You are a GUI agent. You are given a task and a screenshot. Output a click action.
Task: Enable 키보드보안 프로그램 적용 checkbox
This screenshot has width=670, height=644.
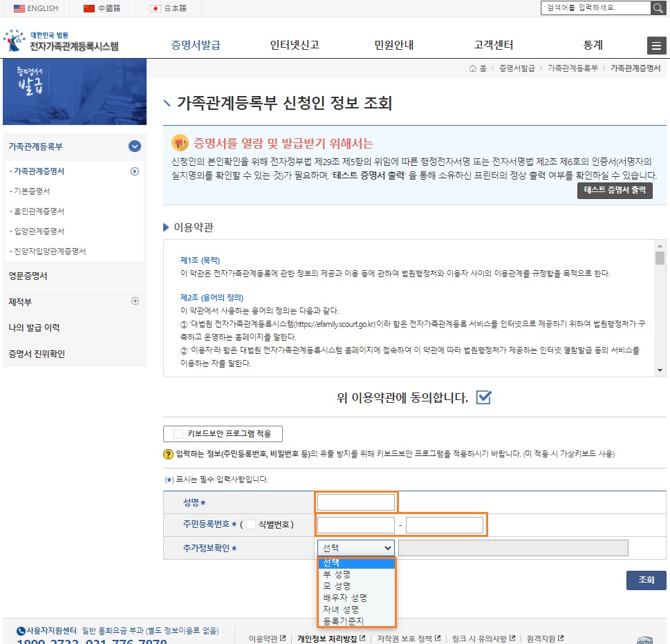pos(178,434)
